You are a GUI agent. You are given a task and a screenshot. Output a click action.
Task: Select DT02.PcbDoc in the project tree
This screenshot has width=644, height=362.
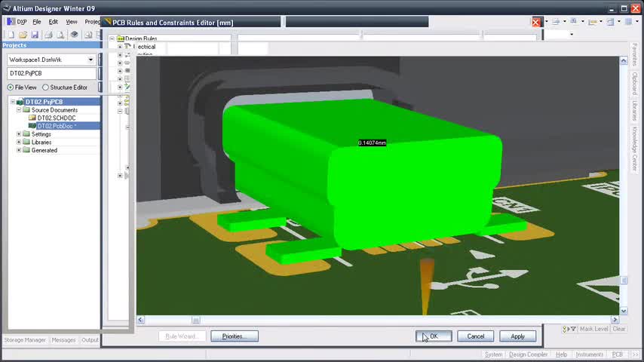[x=57, y=126]
